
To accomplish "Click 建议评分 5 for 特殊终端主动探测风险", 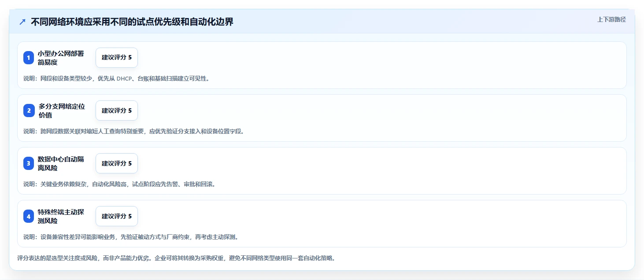I will (117, 216).
